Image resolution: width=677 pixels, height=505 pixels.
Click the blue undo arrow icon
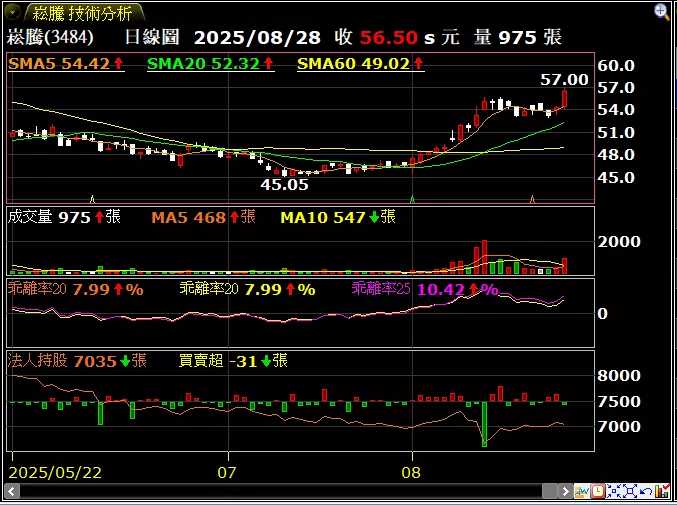pos(648,491)
